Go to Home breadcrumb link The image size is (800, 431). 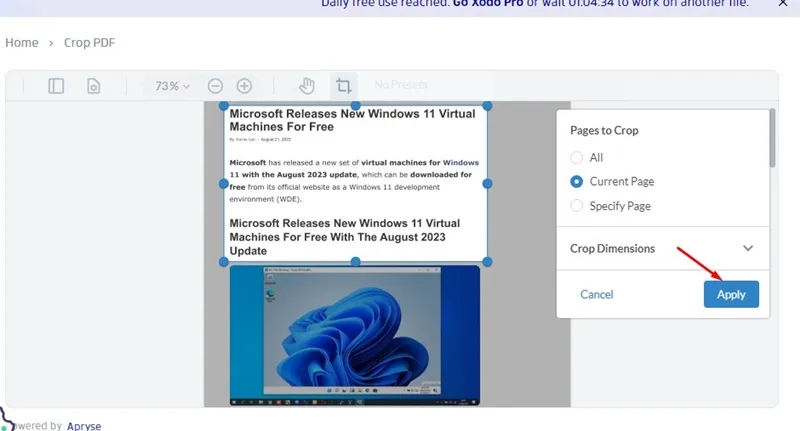click(x=22, y=43)
